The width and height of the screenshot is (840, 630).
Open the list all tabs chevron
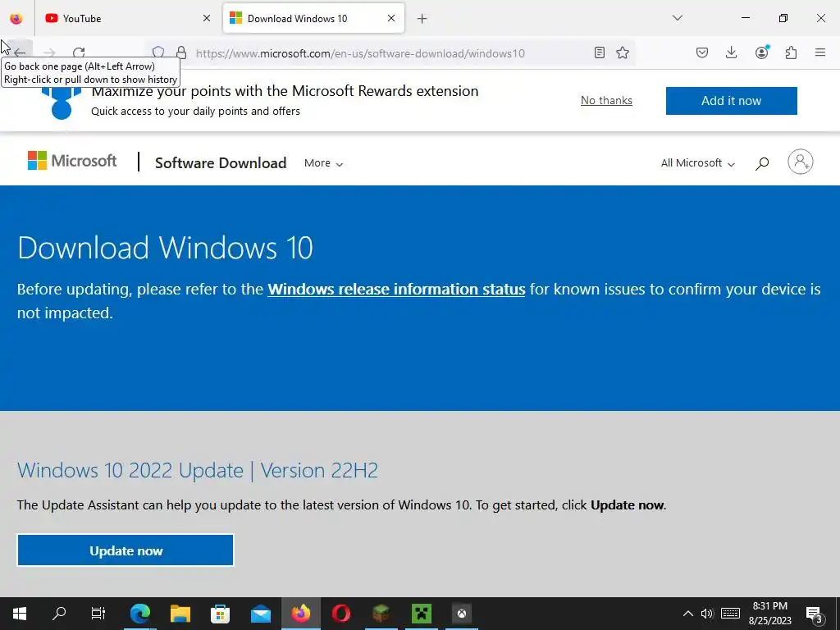click(677, 18)
